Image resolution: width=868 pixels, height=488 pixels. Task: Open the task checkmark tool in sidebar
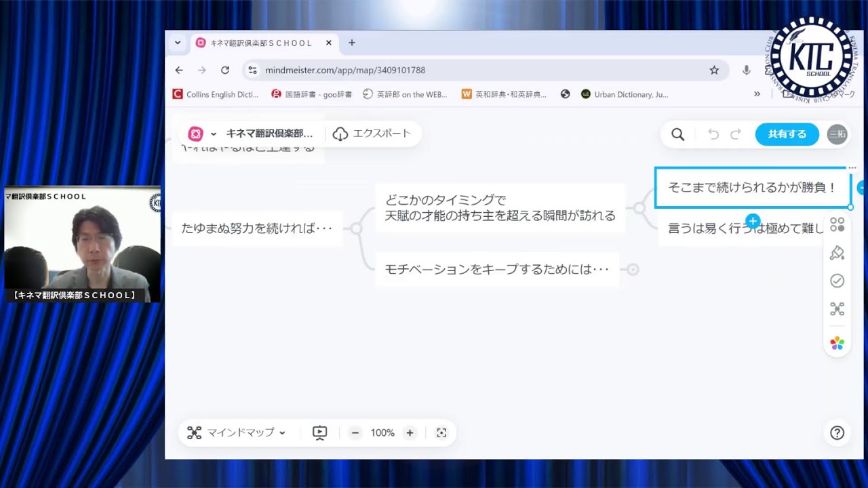point(837,281)
